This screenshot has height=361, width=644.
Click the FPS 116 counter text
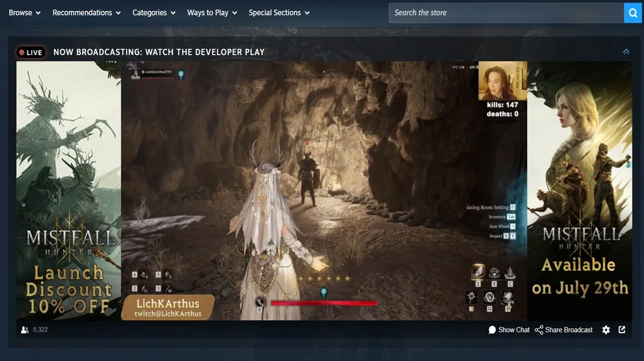click(x=458, y=68)
